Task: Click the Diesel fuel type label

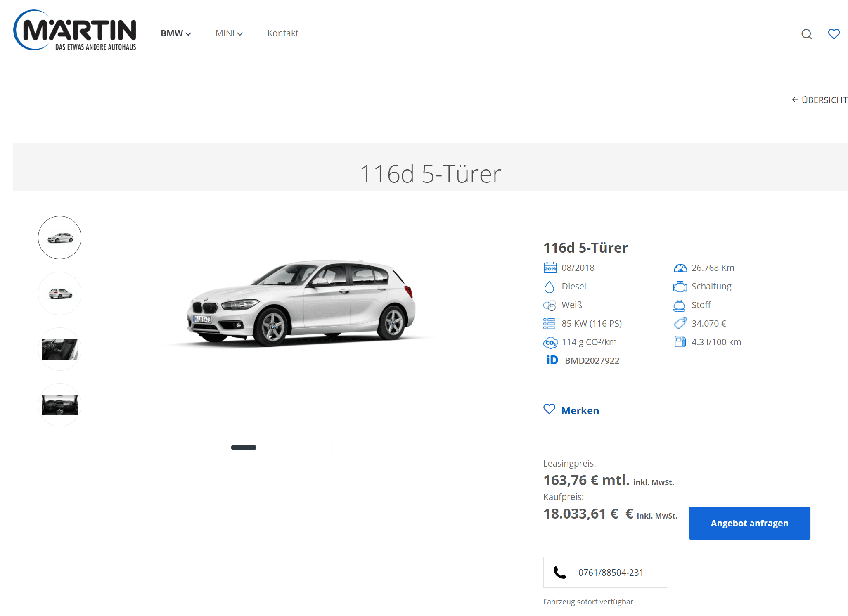Action: click(574, 287)
